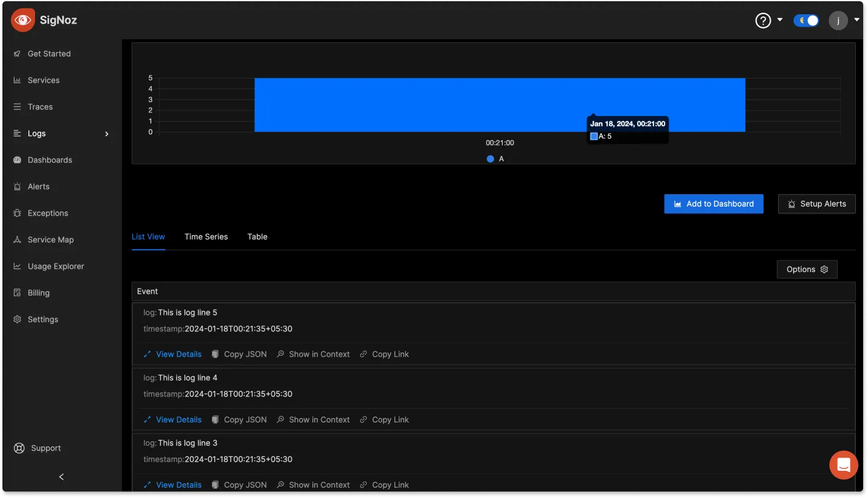
Task: Open the Service Map menu item
Action: point(51,240)
